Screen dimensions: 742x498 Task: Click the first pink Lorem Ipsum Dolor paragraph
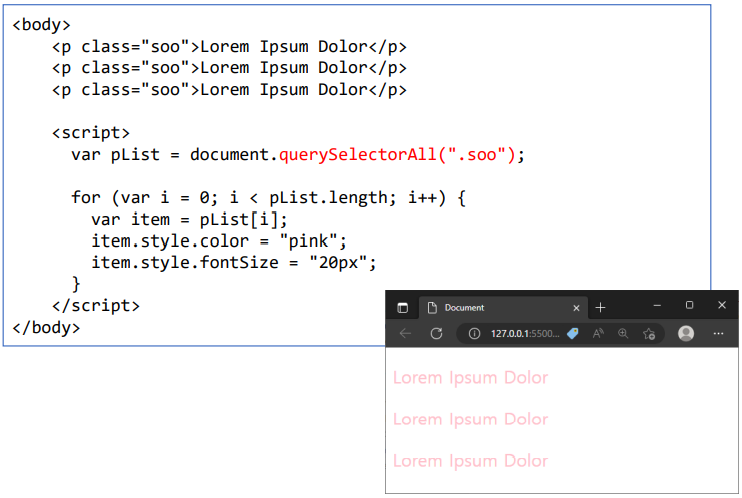[470, 378]
